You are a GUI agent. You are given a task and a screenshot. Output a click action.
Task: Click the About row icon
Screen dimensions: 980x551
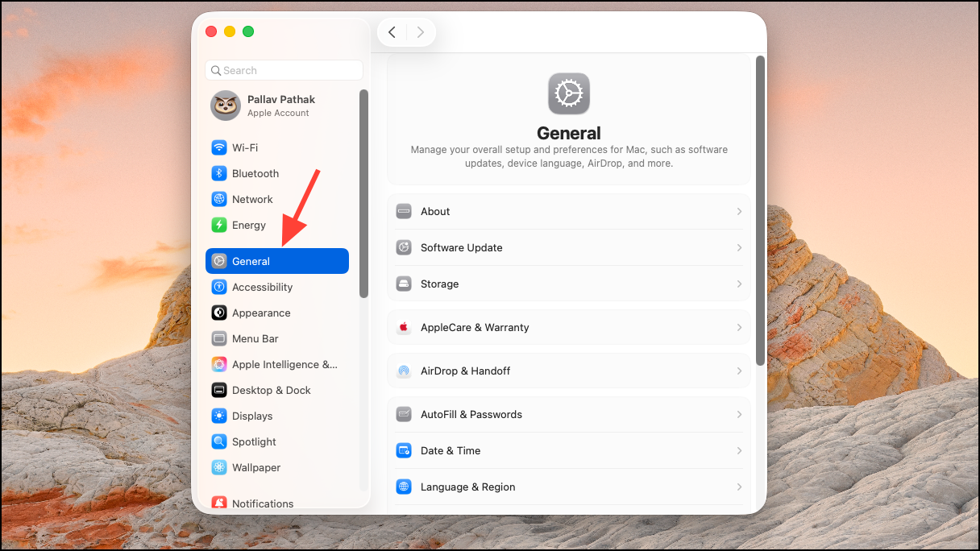(404, 211)
